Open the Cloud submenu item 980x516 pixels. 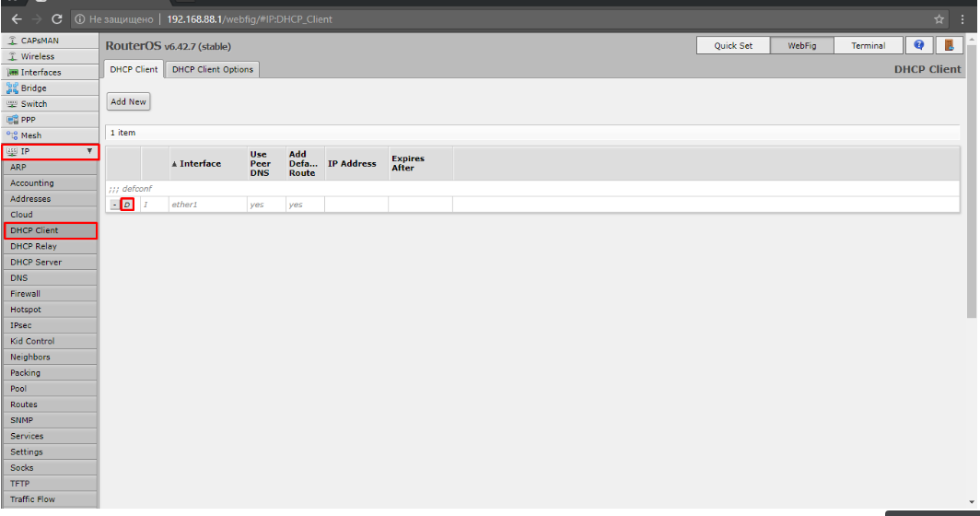click(50, 215)
